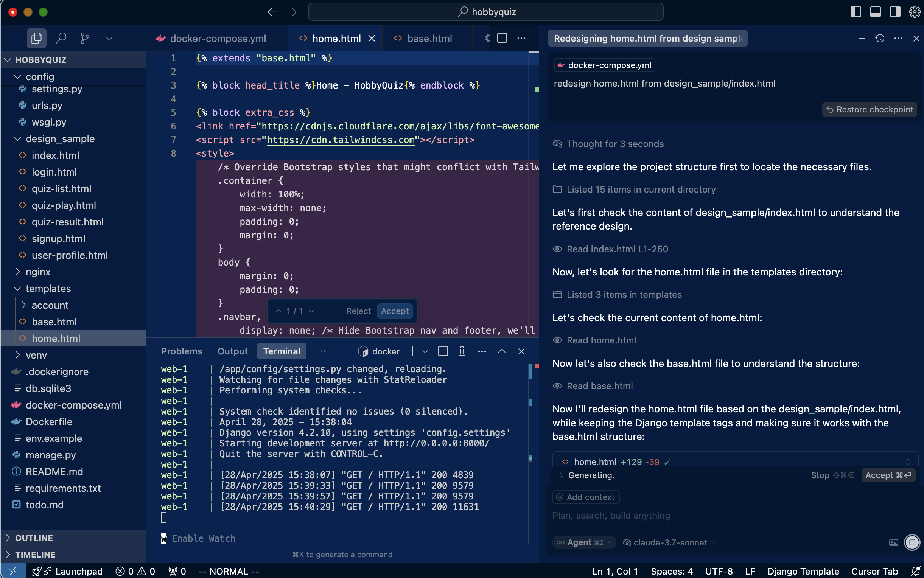Kill terminal with trash icon
Screen dimensions: 924x578
pos(462,351)
